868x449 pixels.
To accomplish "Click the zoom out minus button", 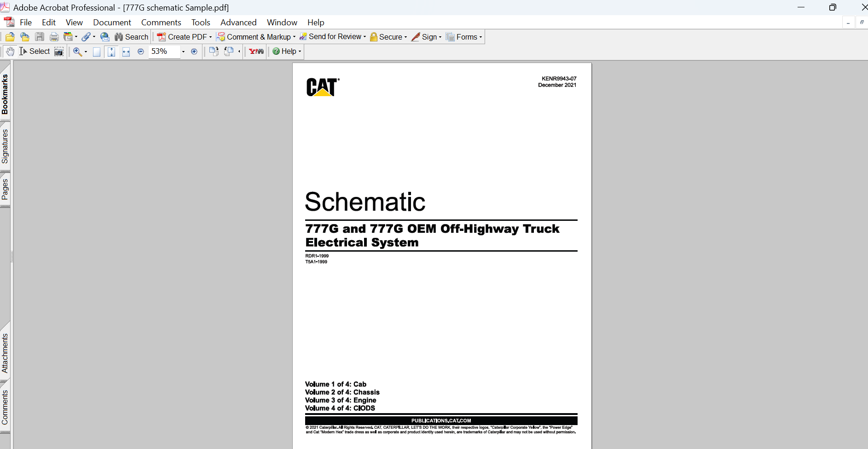I will click(x=141, y=52).
